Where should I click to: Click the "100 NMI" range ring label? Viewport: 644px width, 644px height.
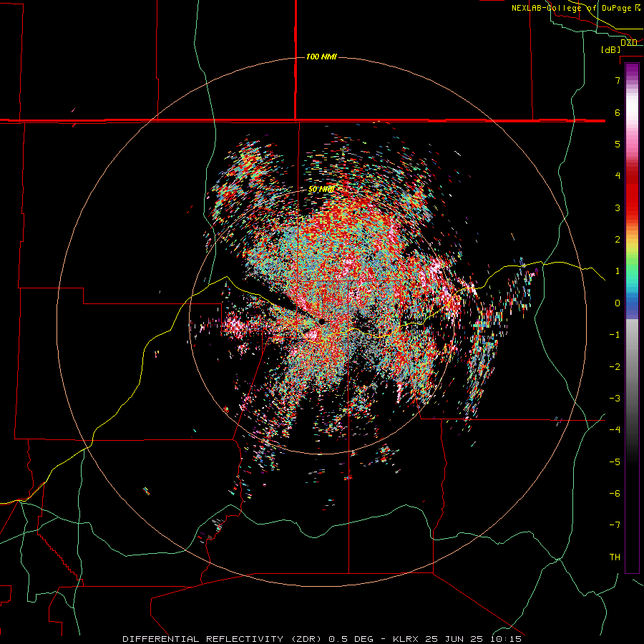click(x=321, y=57)
